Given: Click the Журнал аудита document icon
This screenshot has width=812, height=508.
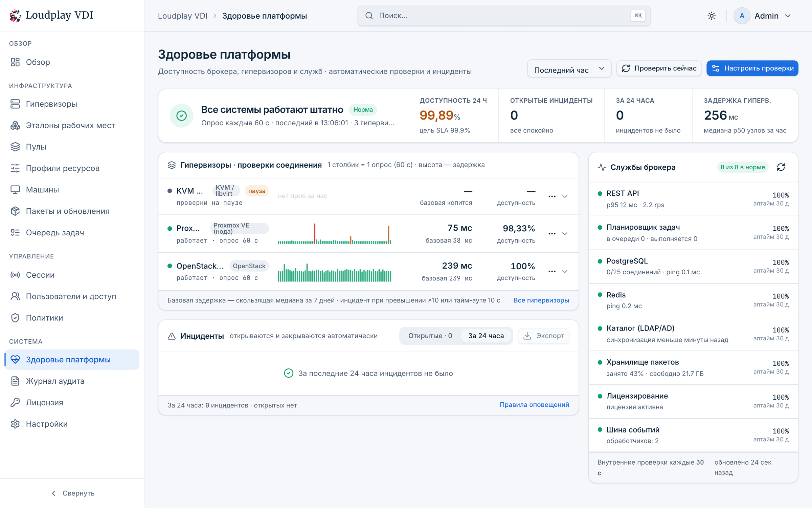Looking at the screenshot, I should [15, 381].
